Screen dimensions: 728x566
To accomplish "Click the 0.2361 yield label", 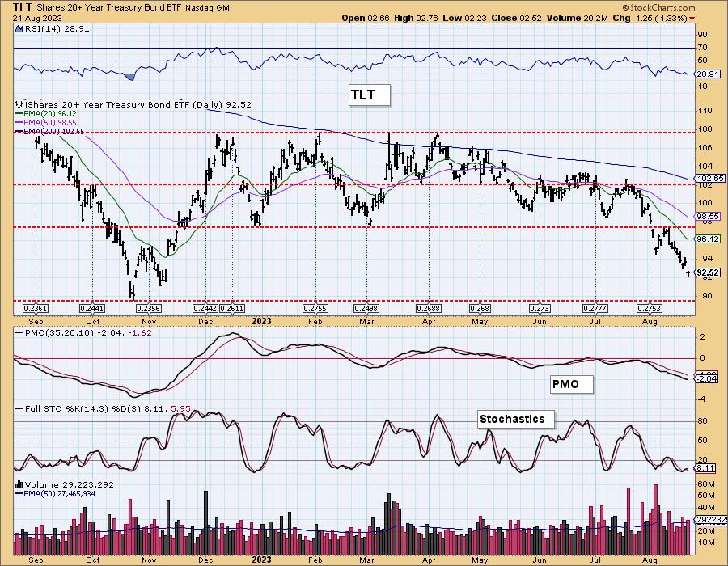I will tap(36, 309).
